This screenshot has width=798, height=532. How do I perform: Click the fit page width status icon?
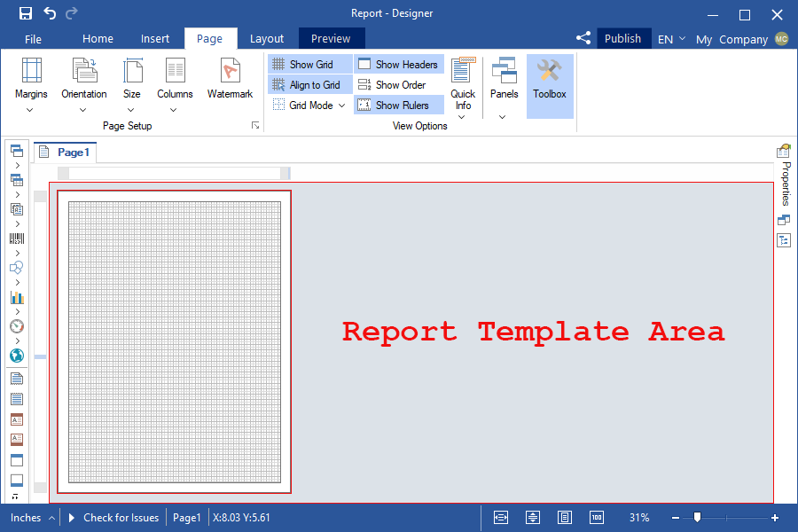tap(501, 518)
